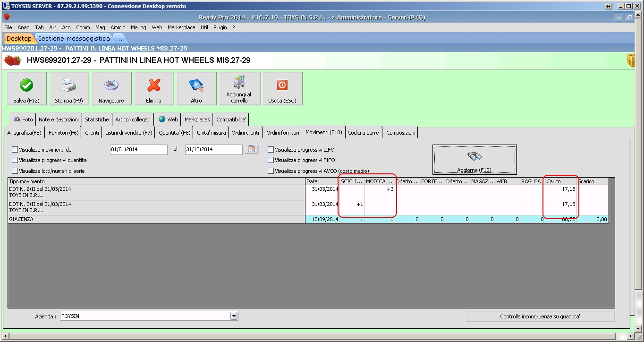Open the Note e descrizioni tab
The height and width of the screenshot is (342, 644).
[x=59, y=120]
